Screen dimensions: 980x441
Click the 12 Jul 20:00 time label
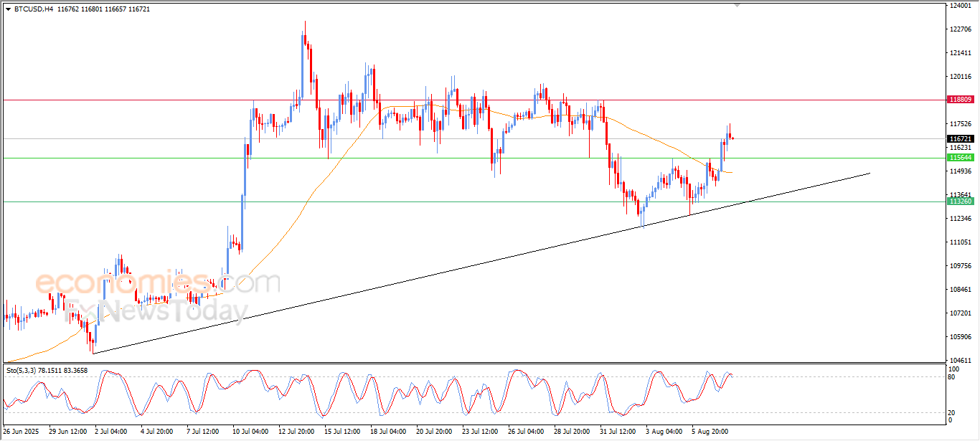296,432
